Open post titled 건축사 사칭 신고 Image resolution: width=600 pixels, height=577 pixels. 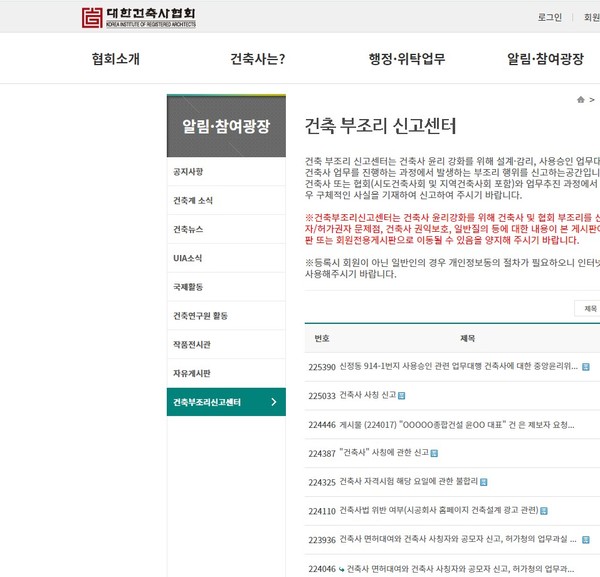(368, 395)
